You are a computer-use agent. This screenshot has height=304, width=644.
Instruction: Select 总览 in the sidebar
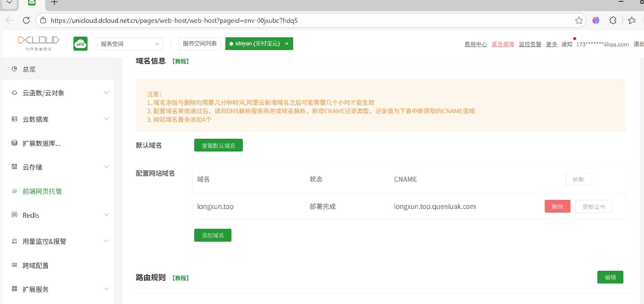click(29, 69)
